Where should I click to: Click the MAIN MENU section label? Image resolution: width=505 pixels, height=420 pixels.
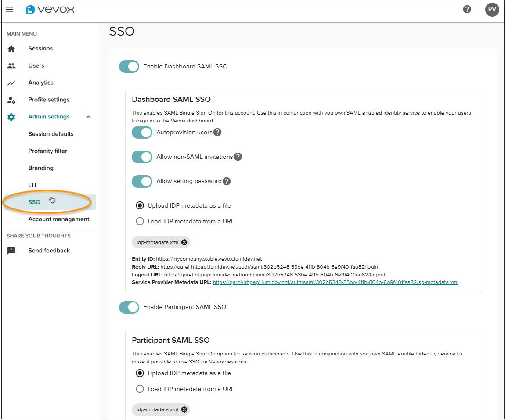click(22, 34)
